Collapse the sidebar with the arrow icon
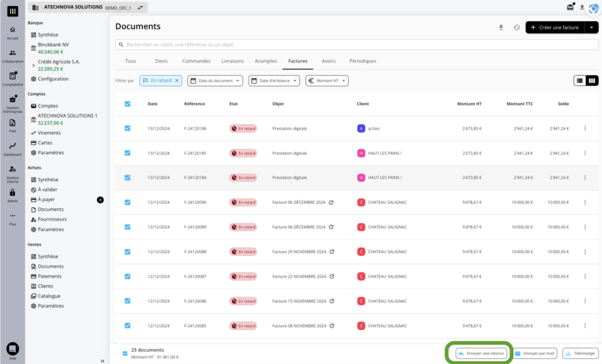Image resolution: width=602 pixels, height=364 pixels. click(x=102, y=361)
